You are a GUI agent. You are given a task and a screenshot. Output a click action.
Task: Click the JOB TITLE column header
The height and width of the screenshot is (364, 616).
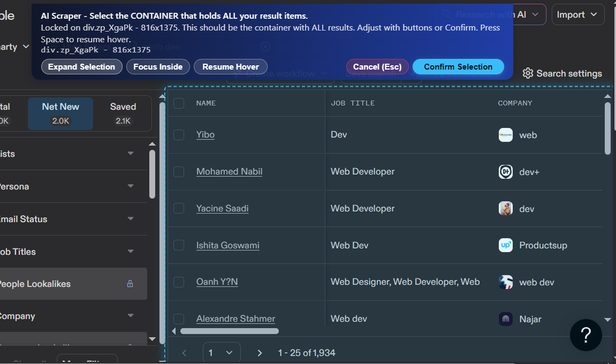tap(353, 103)
